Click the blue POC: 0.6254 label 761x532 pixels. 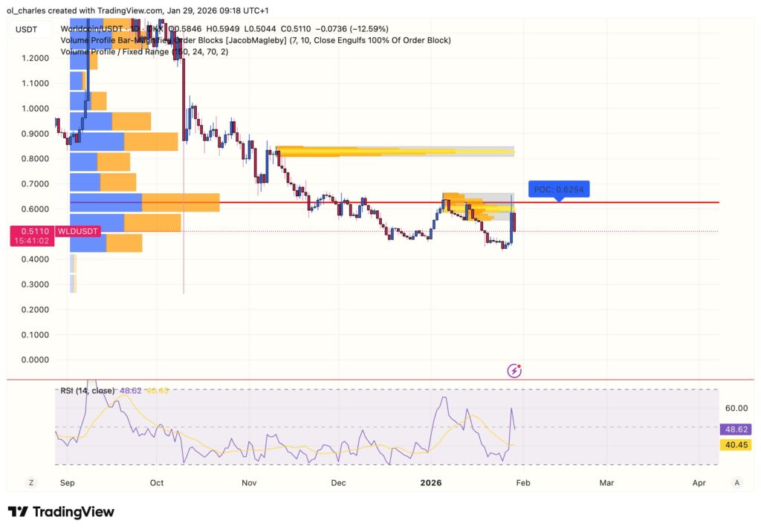point(557,189)
